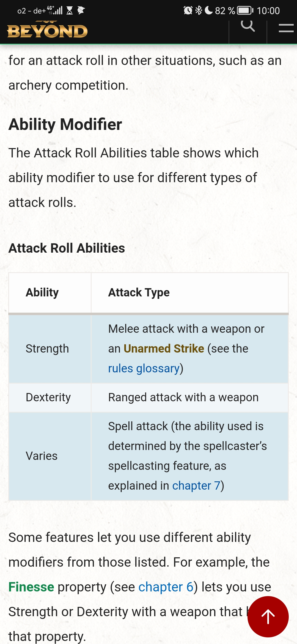Tap the mobile signal strength icon
Screen dimensions: 297x644
click(57, 10)
